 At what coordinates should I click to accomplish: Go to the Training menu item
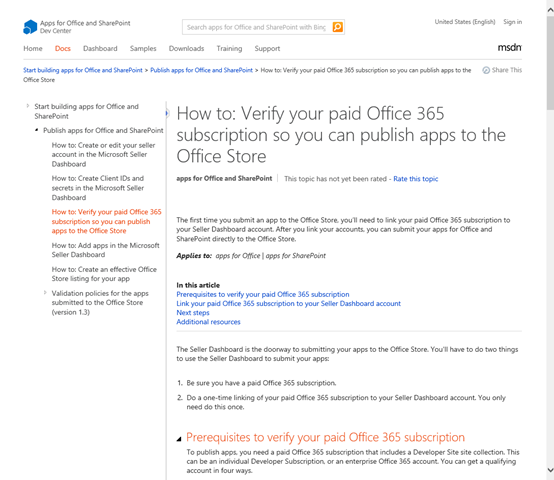click(229, 48)
